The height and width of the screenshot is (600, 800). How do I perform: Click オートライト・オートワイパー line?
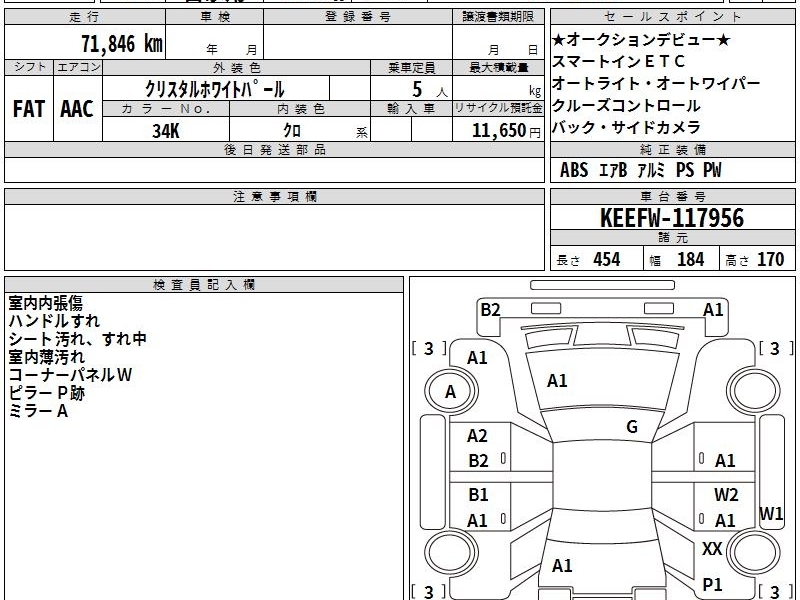tap(656, 83)
